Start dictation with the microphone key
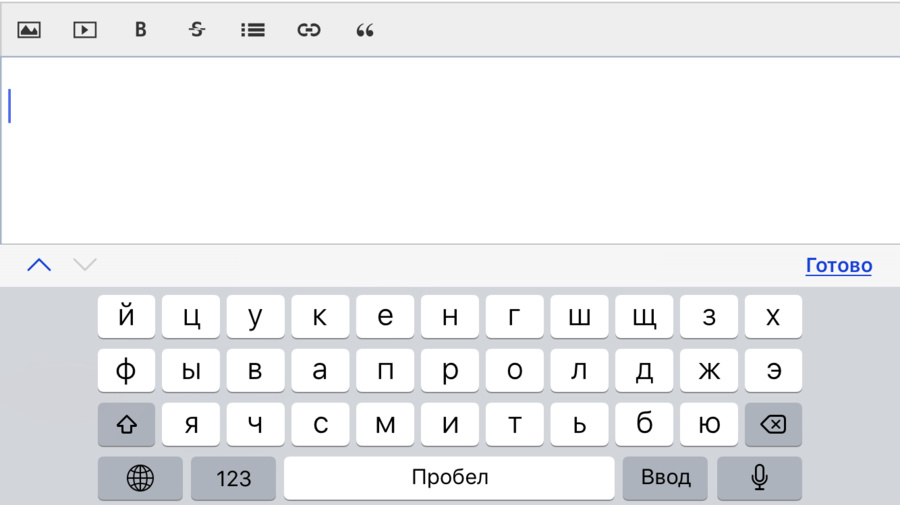This screenshot has height=505, width=900. tap(759, 478)
